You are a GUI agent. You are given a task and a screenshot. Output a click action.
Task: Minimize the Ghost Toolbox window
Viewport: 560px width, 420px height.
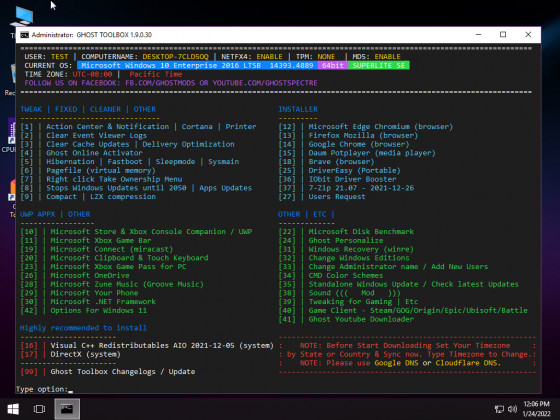click(x=479, y=35)
